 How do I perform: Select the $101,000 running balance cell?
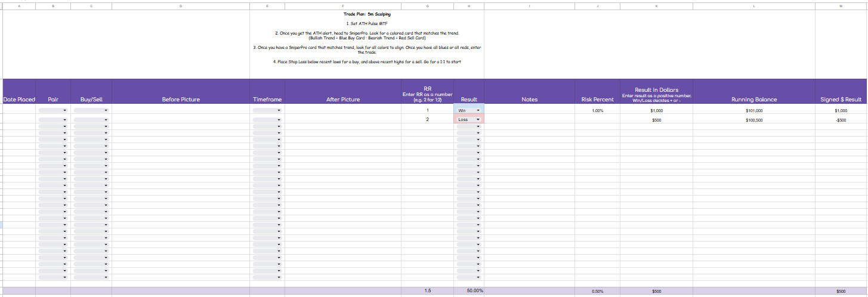point(753,111)
